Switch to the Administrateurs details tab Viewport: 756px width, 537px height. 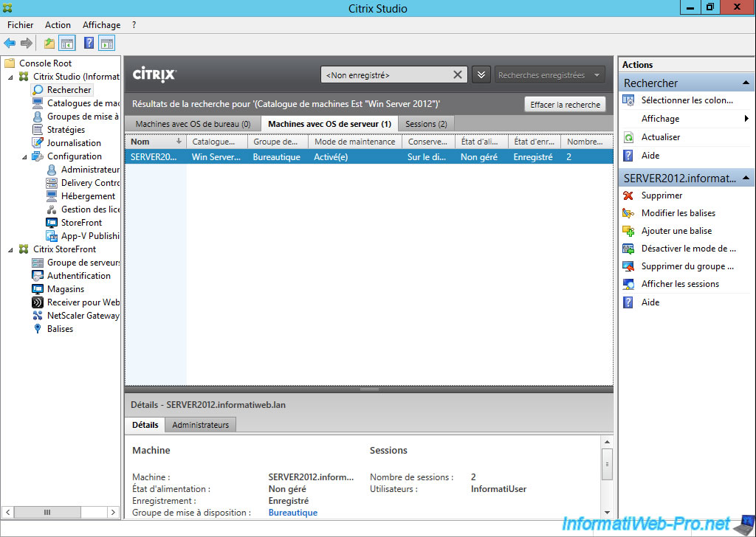coord(201,425)
